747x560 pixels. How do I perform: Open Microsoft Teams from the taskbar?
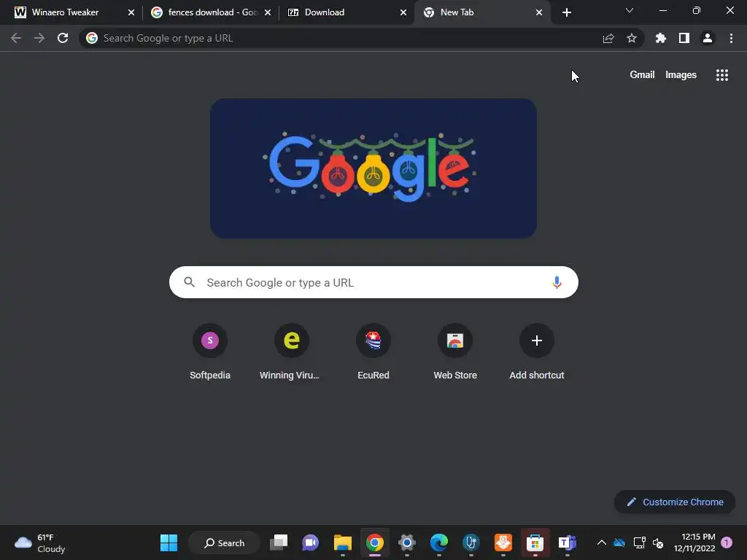[x=567, y=542]
